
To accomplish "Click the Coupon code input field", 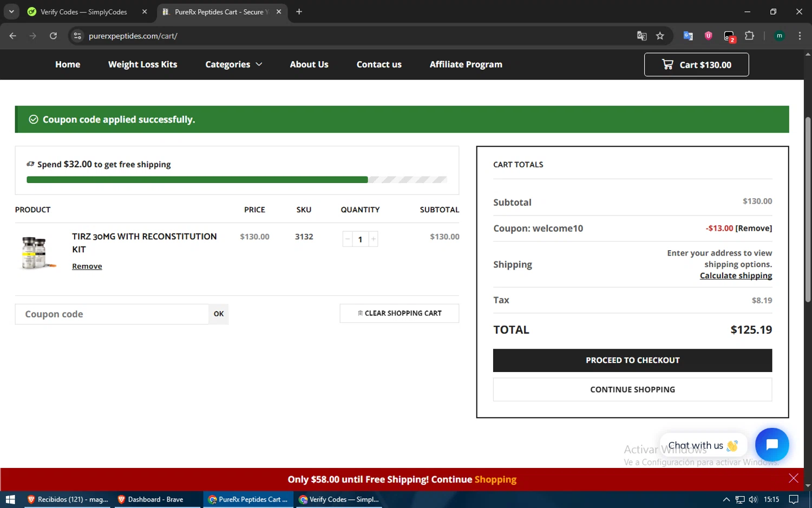I will (x=112, y=314).
